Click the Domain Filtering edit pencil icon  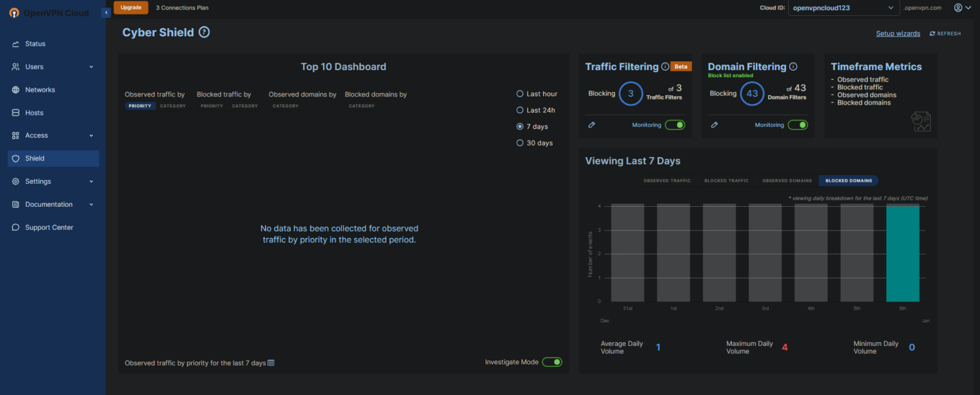[x=714, y=125]
